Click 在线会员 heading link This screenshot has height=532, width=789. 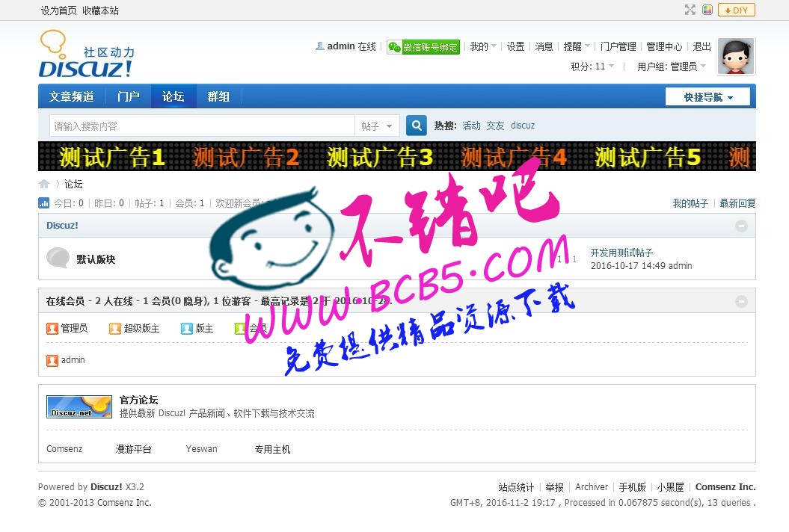[x=65, y=301]
